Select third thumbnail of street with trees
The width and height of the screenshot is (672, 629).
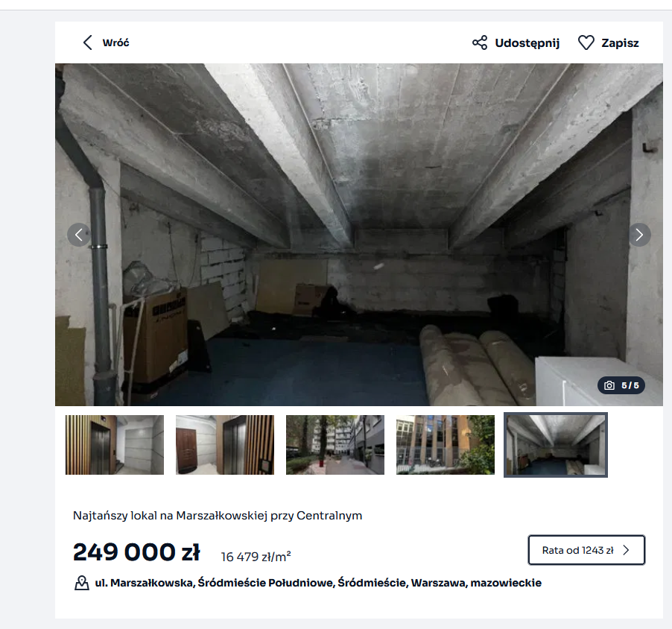click(x=335, y=445)
